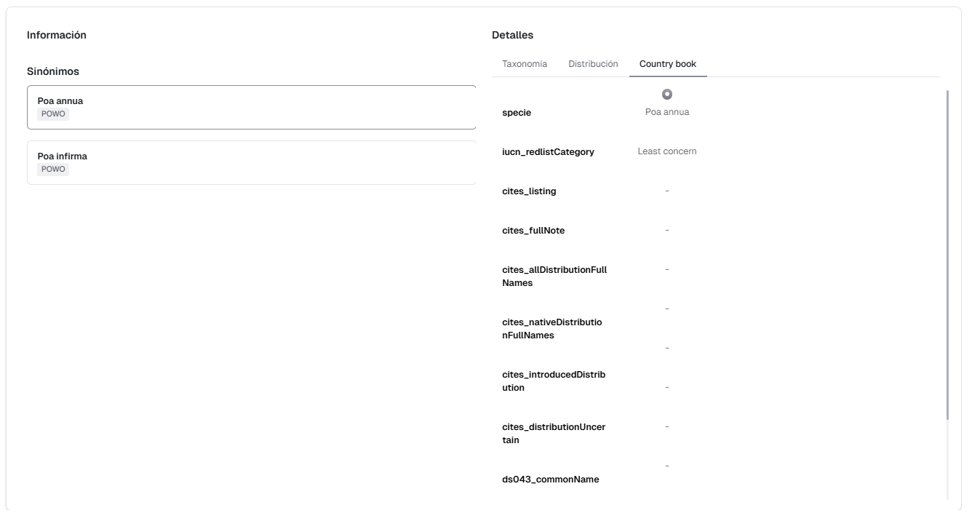Click the Poa annua value in specie row
Viewport: 980px width, 521px height.
coord(667,112)
